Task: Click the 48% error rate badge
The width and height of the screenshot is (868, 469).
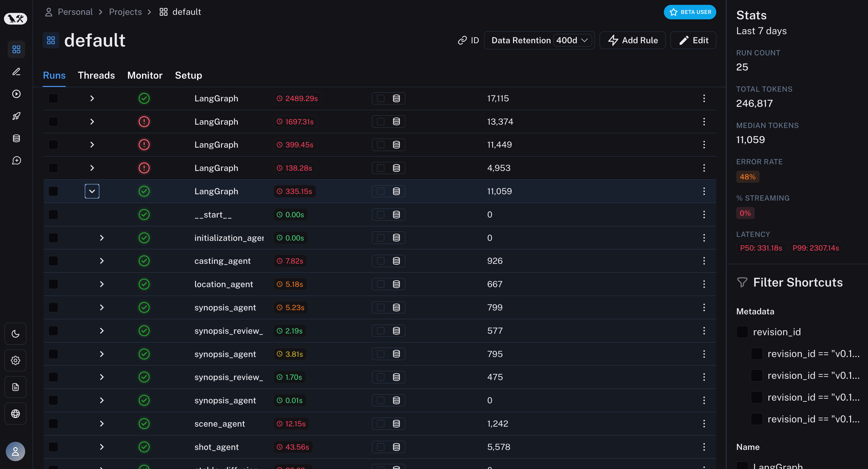Action: coord(747,177)
